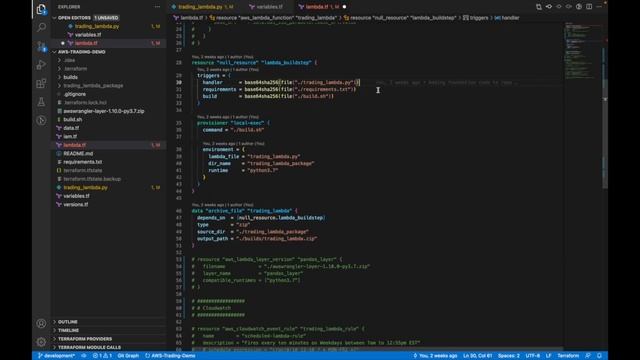Click the handler breadcrumb segment
640x360 pixels.
(507, 18)
